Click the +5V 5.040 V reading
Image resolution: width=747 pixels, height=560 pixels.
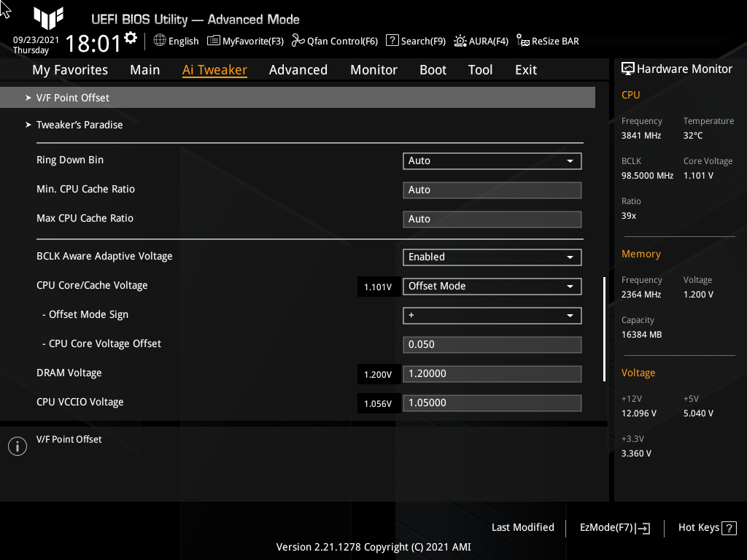click(x=698, y=413)
